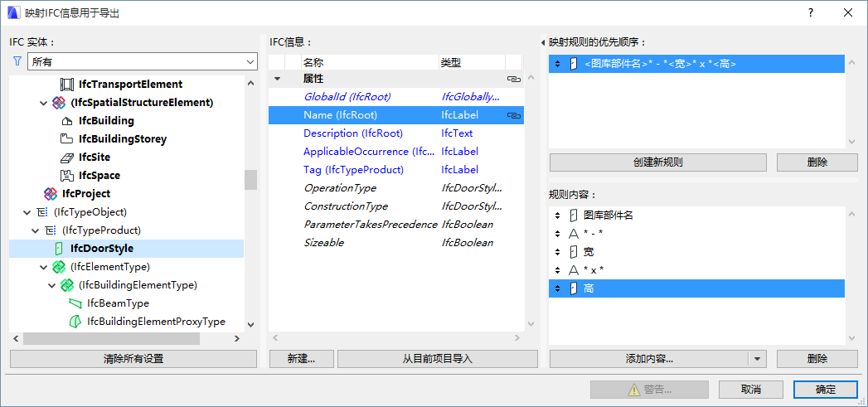Collapse the (IfcBuildingElementType) node
This screenshot has width=868, height=407.
[52, 285]
